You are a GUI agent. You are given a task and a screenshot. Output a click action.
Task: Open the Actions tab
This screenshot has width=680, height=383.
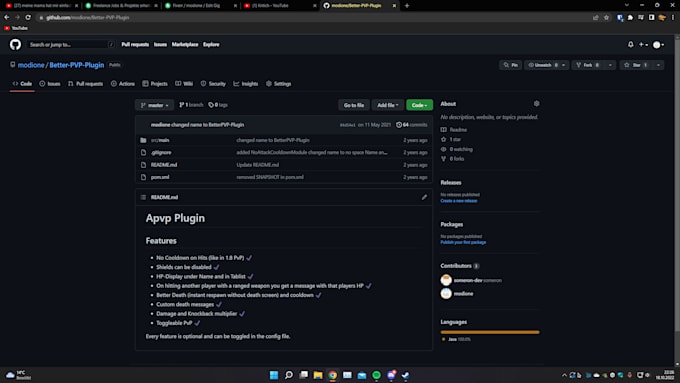tap(123, 83)
